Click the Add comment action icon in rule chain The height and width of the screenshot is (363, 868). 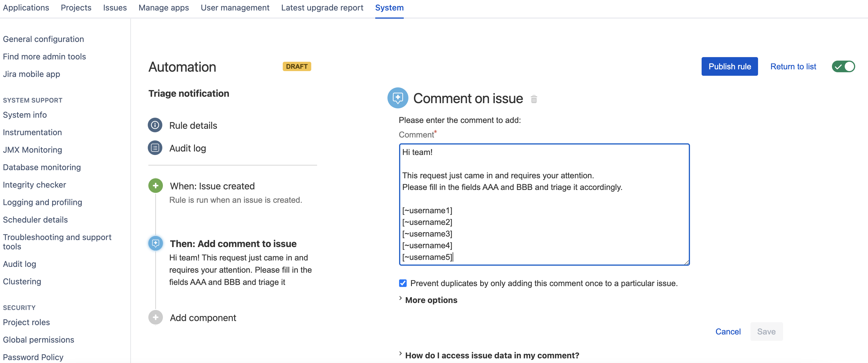[155, 243]
